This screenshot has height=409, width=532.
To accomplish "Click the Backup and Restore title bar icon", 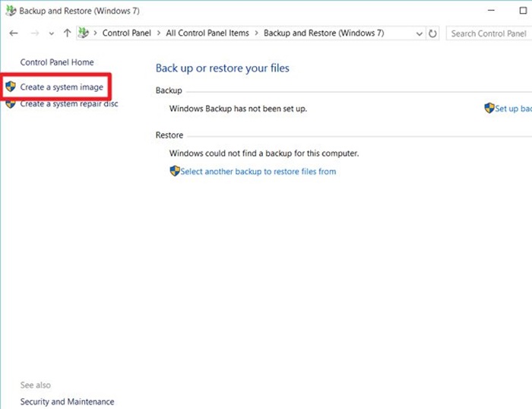I will (x=11, y=11).
